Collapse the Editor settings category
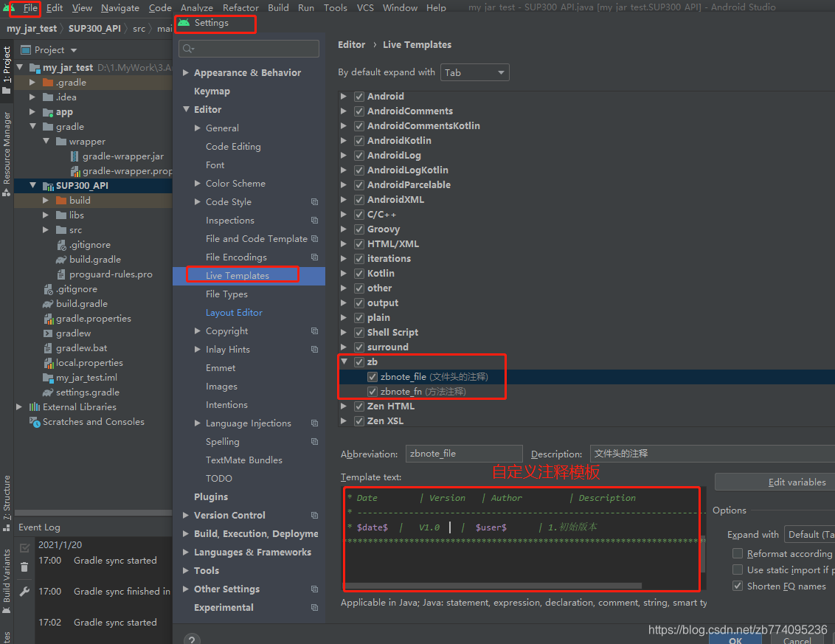Screen dimensions: 835x644 (186, 109)
